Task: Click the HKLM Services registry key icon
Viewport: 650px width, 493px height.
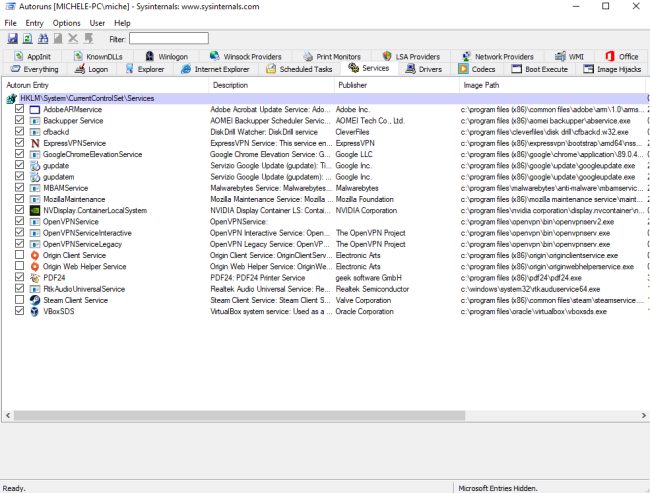Action: point(11,99)
